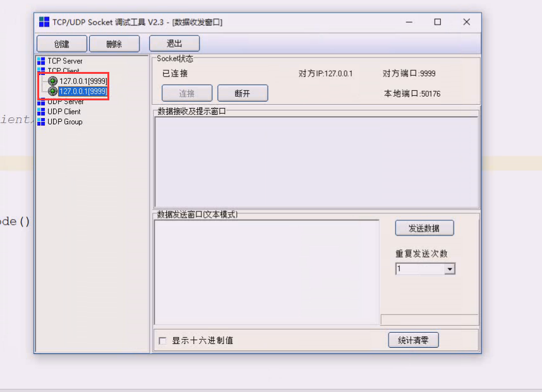This screenshot has height=392, width=542.
Task: Click the TCP Client node icon
Action: point(42,71)
